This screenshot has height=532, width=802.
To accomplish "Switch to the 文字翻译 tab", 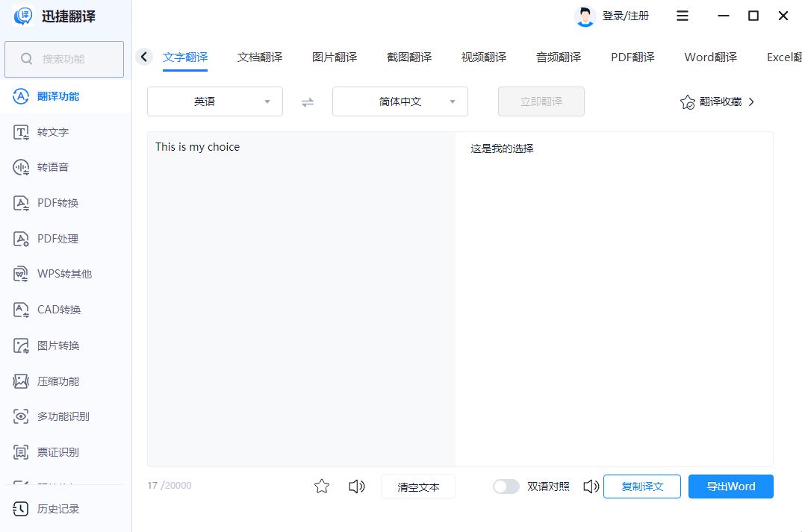I will click(185, 57).
